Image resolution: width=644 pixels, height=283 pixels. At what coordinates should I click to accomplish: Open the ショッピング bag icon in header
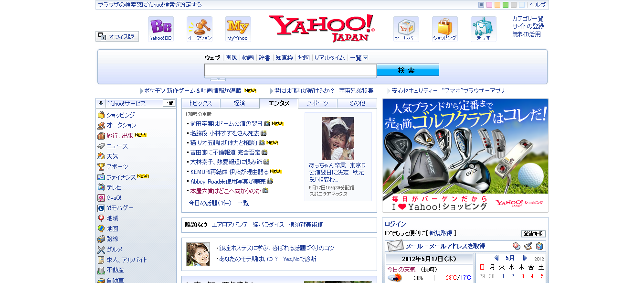(x=445, y=29)
